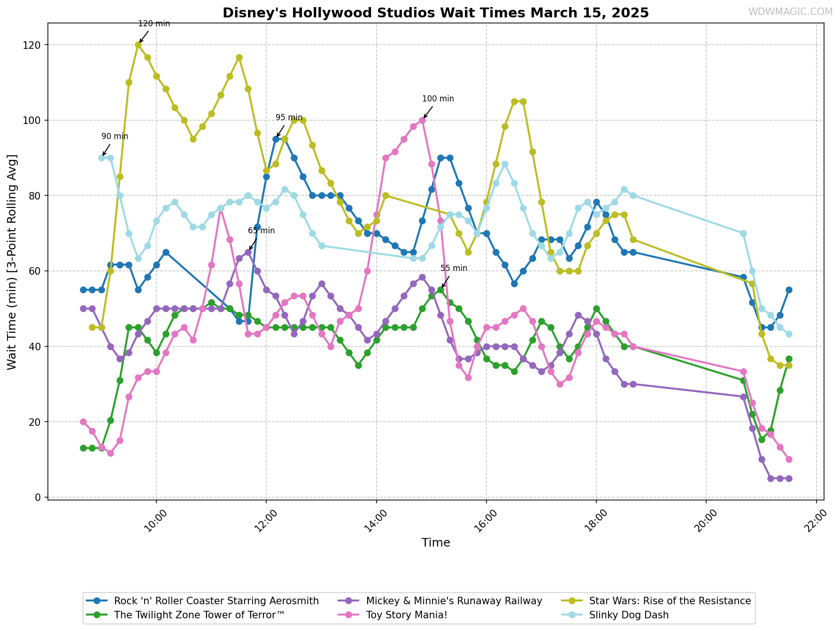Screen dimensions: 840x631
Task: Click the '65 min' annotation label
Action: point(262,231)
